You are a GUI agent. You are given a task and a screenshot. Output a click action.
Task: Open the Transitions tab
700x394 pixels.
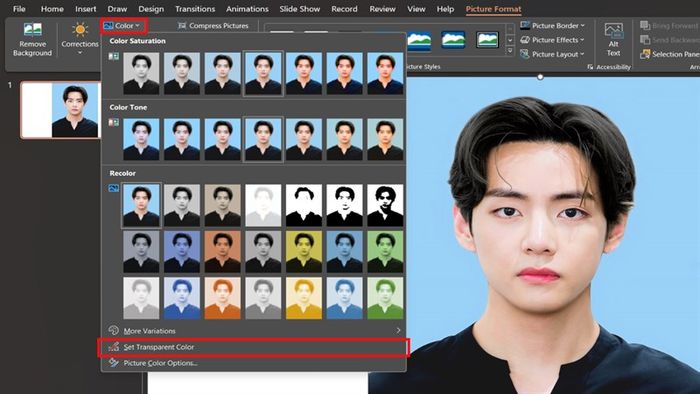[195, 9]
